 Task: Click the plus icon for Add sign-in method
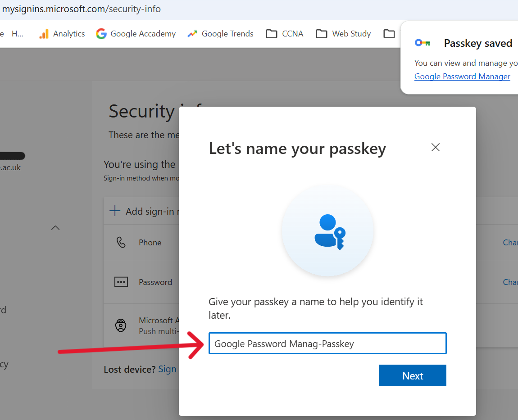(114, 211)
